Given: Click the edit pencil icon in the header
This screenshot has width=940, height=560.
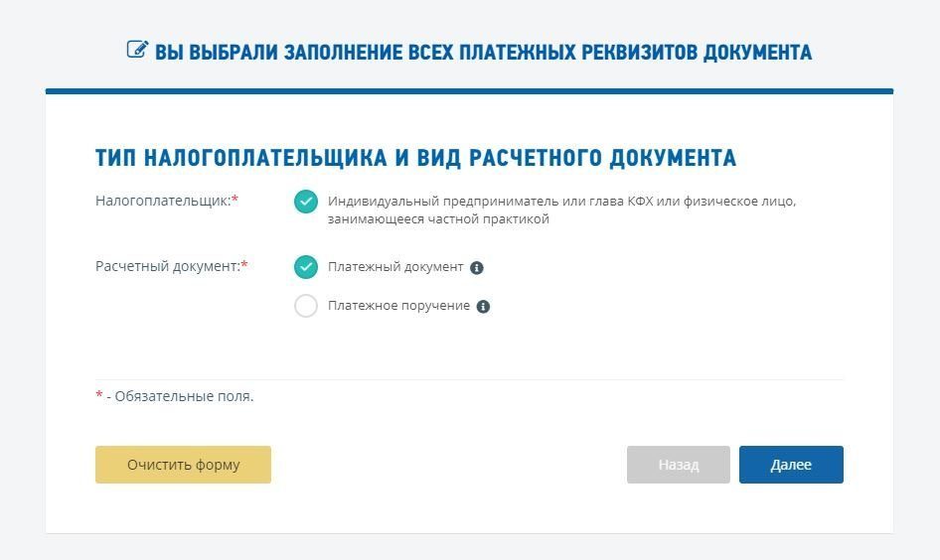Looking at the screenshot, I should pyautogui.click(x=137, y=50).
